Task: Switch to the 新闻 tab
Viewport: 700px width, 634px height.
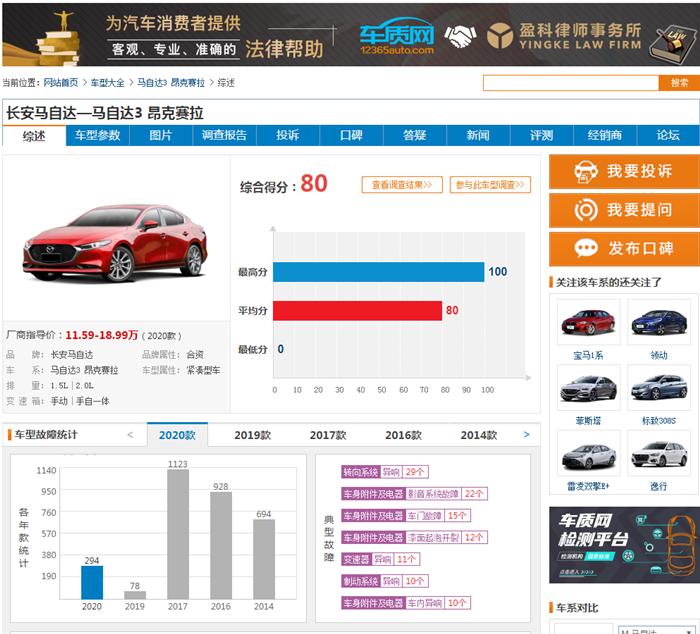Action: (478, 135)
